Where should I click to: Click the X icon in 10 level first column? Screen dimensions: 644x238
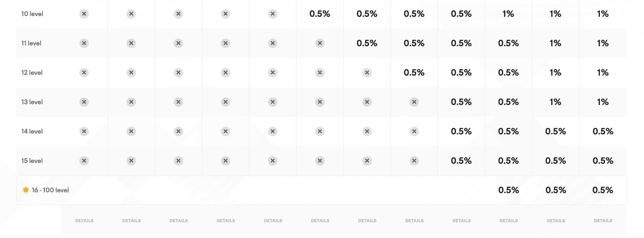pos(84,14)
